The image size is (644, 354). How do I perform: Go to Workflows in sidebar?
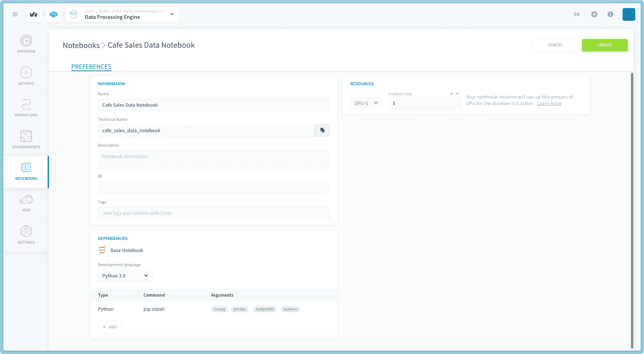point(26,108)
